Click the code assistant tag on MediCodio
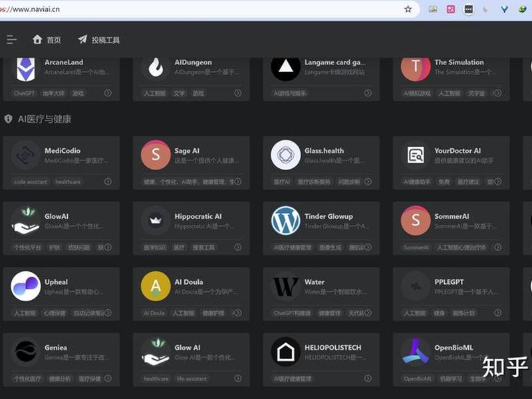The width and height of the screenshot is (532, 399). [x=31, y=182]
